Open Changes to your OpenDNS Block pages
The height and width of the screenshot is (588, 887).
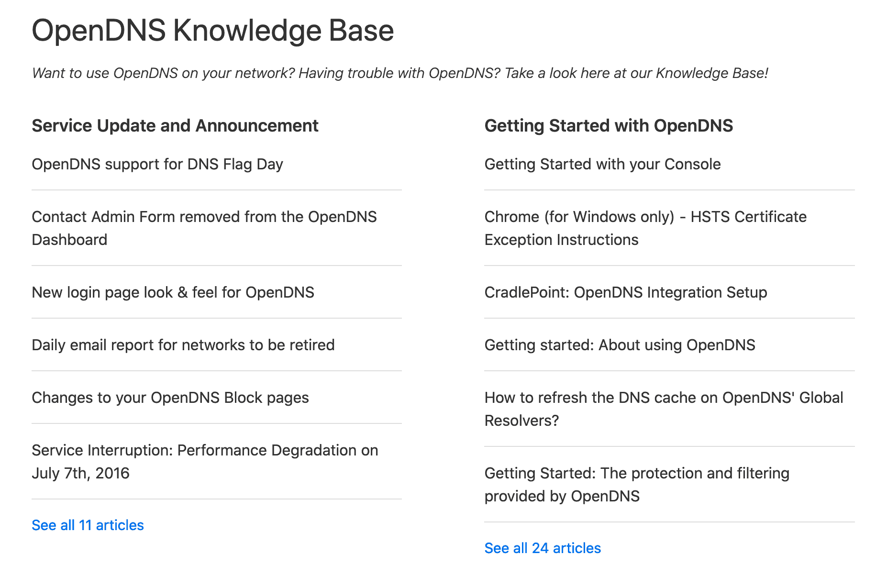coord(170,397)
